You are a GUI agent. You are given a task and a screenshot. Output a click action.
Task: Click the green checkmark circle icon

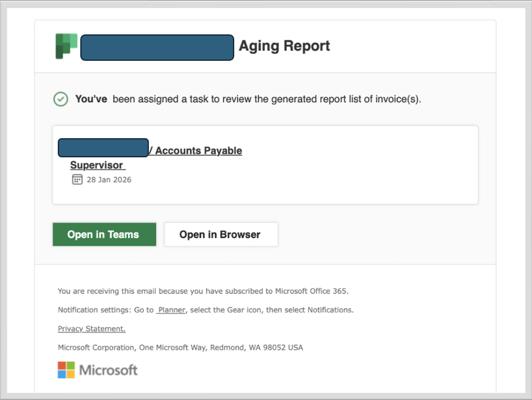click(61, 99)
